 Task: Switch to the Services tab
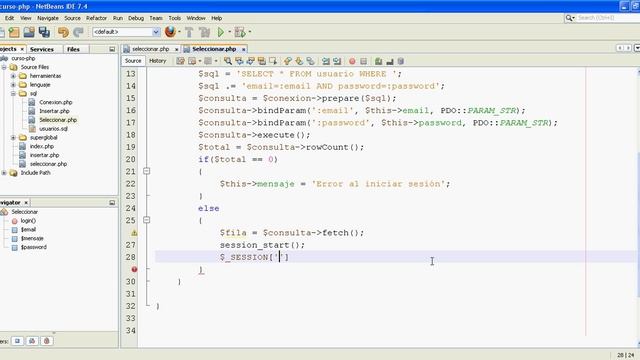click(42, 49)
